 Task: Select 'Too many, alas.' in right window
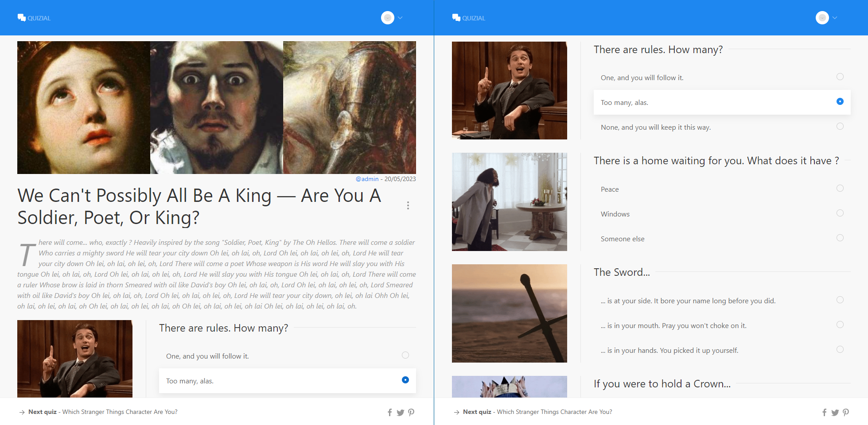pos(722,102)
